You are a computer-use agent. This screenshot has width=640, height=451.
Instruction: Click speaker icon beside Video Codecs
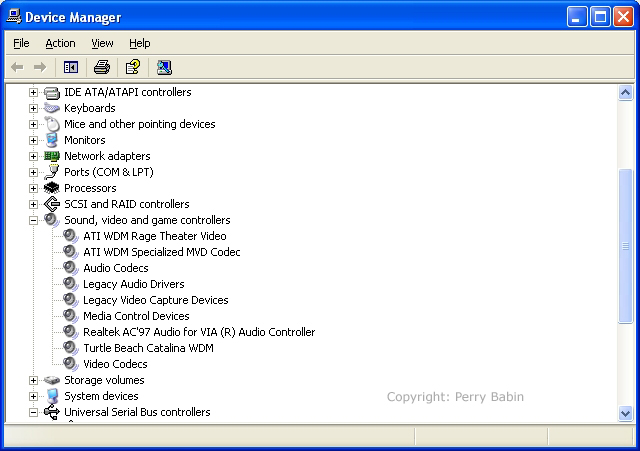coord(71,364)
